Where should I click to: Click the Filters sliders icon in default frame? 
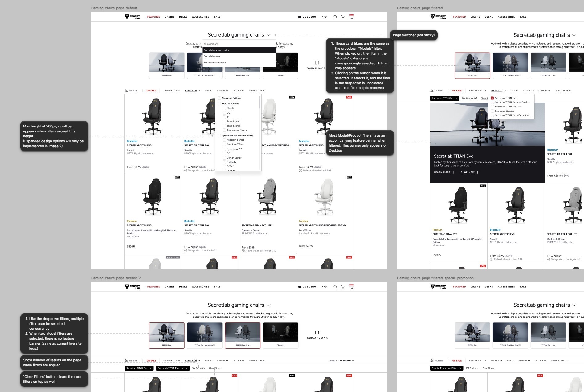126,91
